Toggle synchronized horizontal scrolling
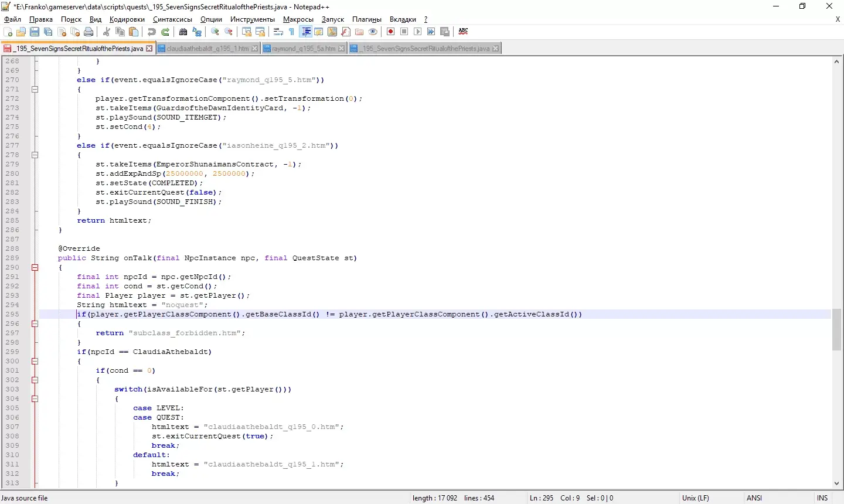 [x=260, y=32]
